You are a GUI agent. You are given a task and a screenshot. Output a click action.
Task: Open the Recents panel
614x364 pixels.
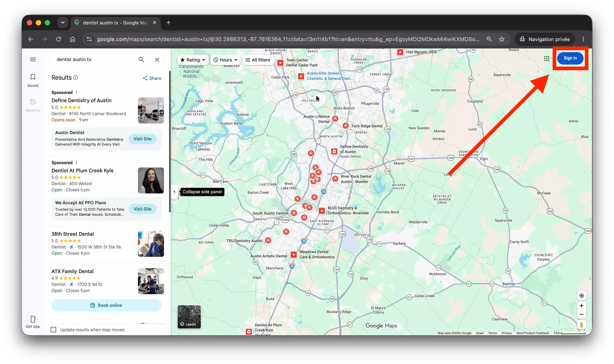[x=33, y=105]
